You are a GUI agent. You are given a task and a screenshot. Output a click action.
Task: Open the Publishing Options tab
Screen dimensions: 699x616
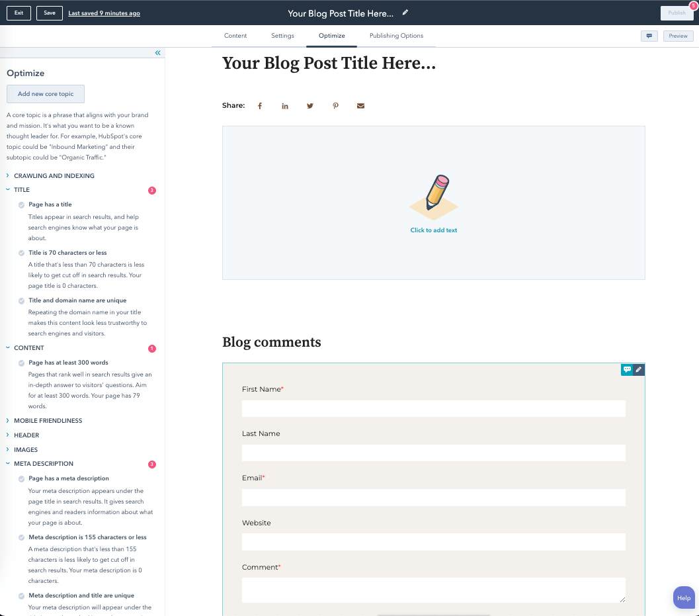396,36
